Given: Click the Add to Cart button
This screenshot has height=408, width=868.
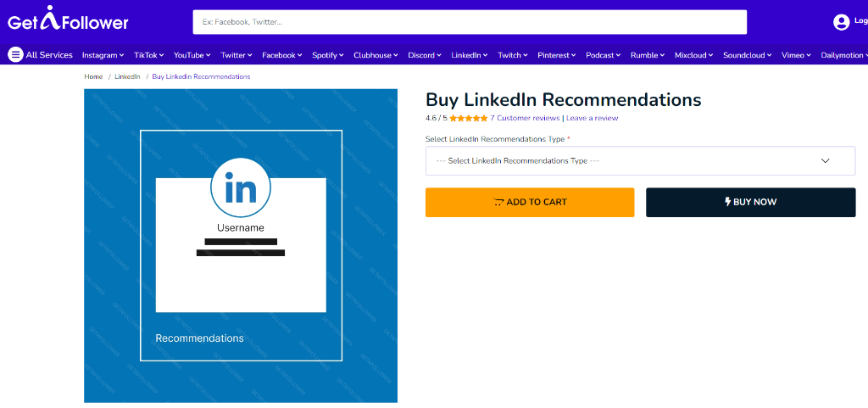Looking at the screenshot, I should (530, 202).
